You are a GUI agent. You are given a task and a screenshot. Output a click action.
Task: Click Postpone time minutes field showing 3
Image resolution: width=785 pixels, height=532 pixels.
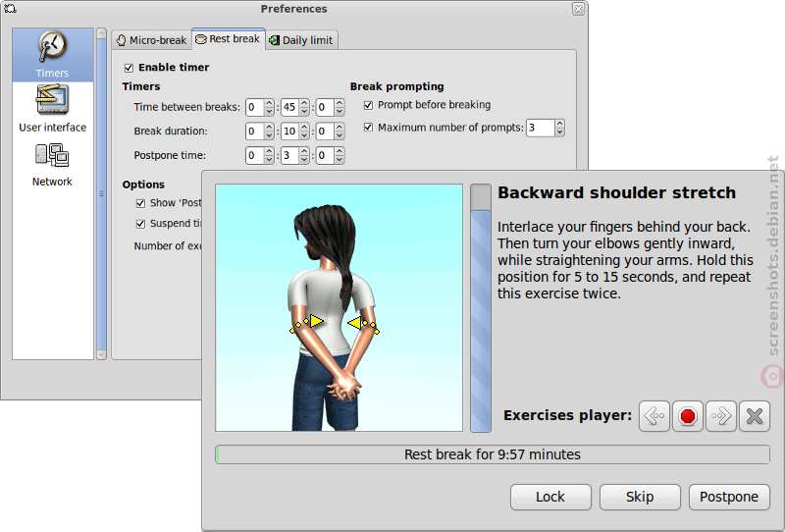[x=289, y=155]
